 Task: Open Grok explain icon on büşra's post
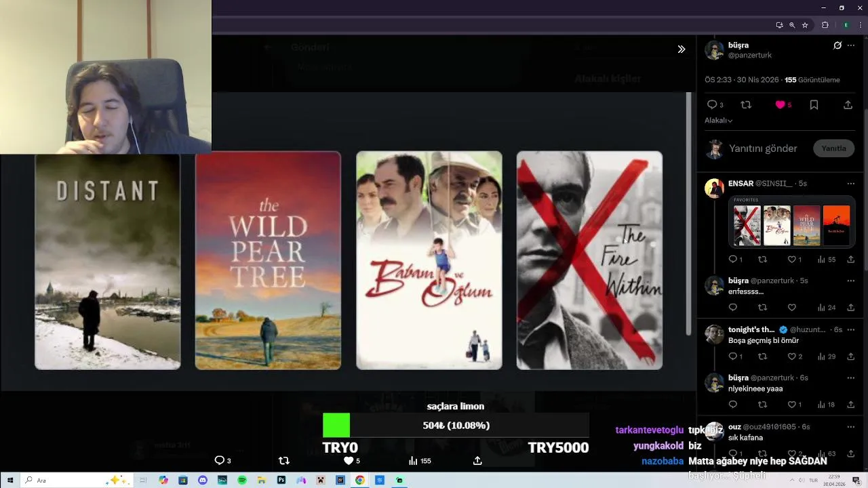(837, 45)
